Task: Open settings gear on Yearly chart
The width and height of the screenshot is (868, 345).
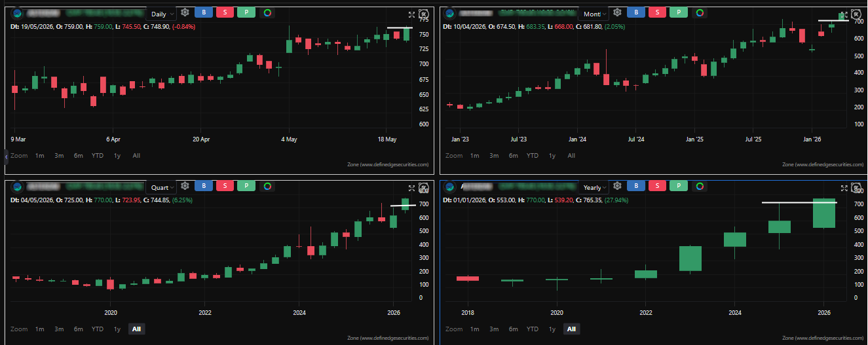Action: [x=617, y=187]
